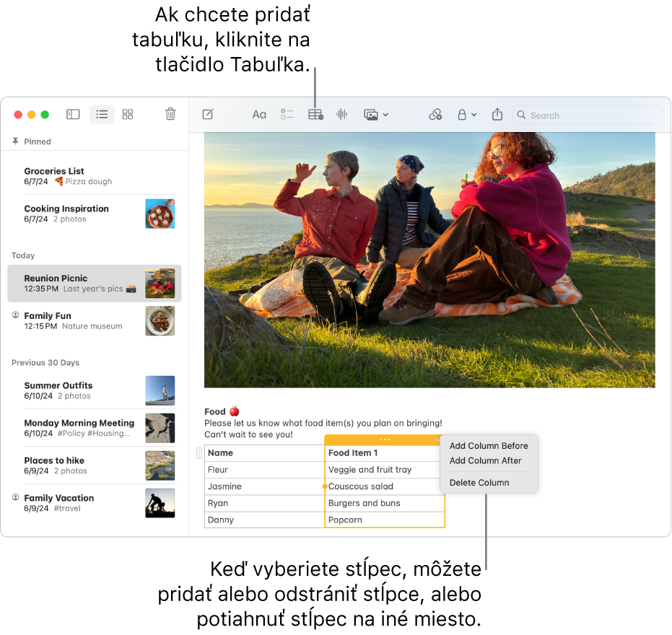Click the Jasmine table cell
This screenshot has height=635, width=672.
coord(264,486)
